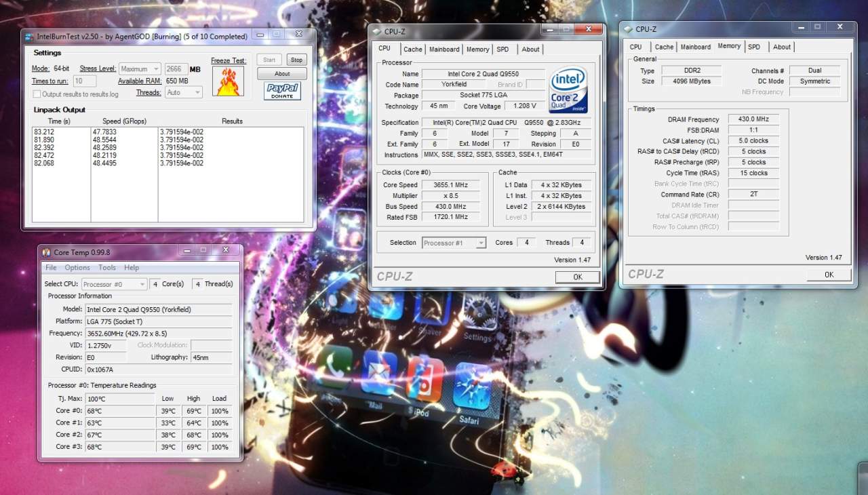Click the 2666 MB memory field
The image size is (868, 495).
coord(176,69)
